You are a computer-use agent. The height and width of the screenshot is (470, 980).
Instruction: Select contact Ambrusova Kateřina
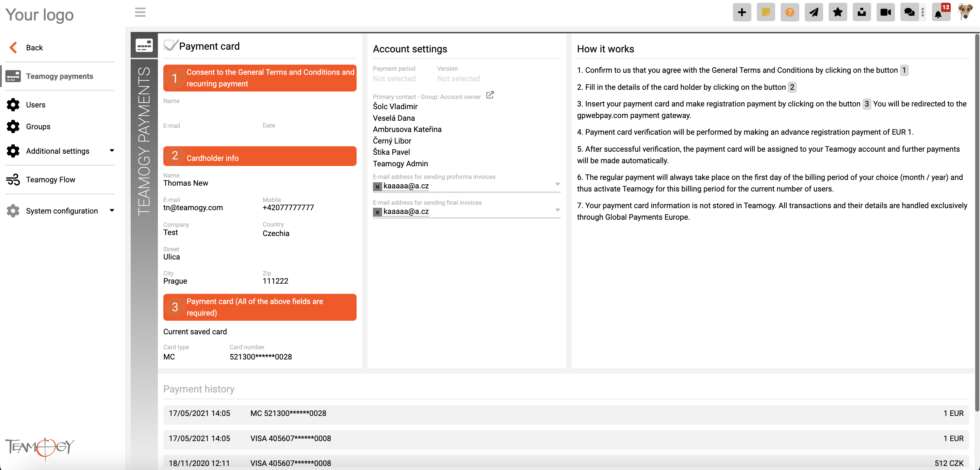(407, 129)
